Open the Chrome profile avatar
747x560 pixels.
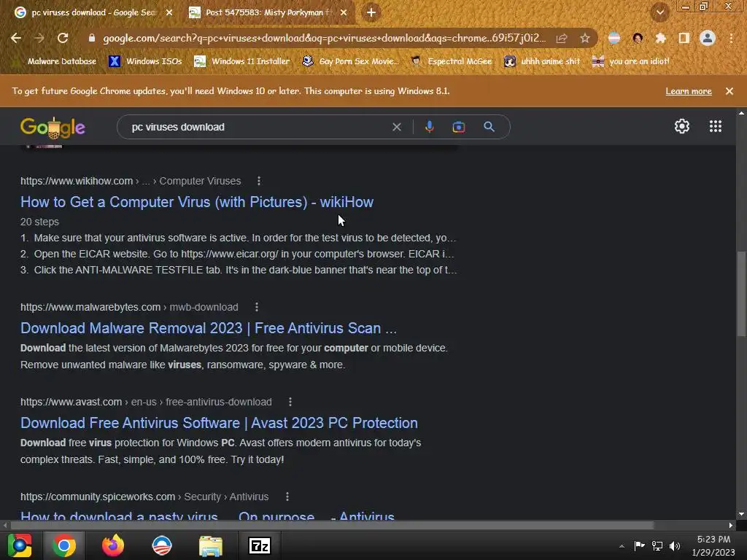708,38
